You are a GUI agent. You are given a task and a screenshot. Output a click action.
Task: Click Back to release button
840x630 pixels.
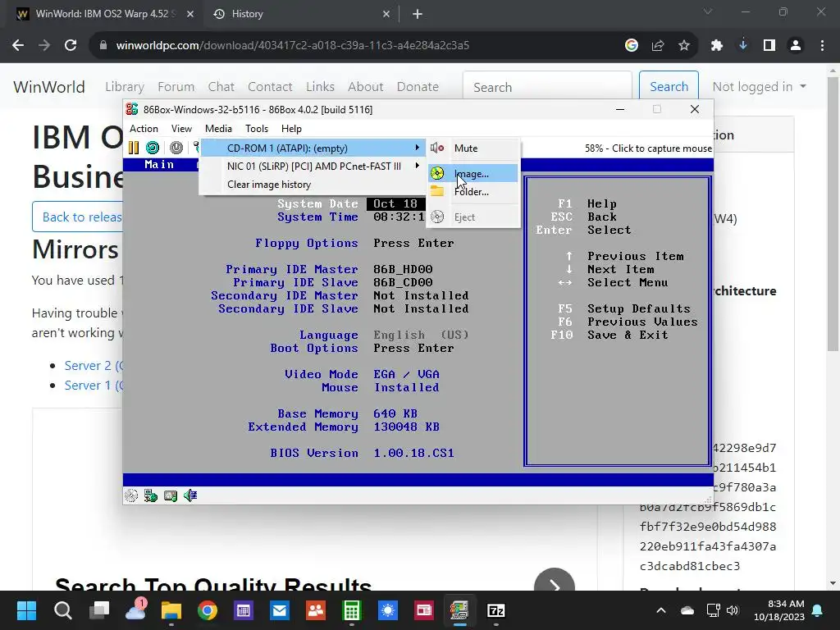click(78, 217)
